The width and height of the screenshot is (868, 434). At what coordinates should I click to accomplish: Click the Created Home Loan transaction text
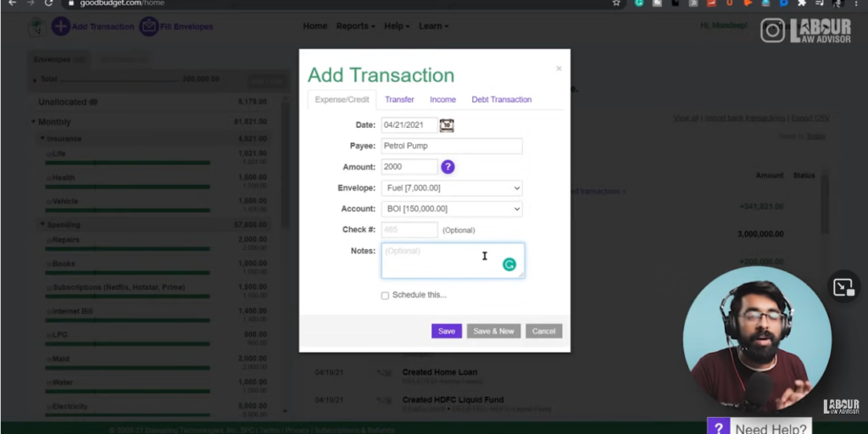pyautogui.click(x=440, y=373)
